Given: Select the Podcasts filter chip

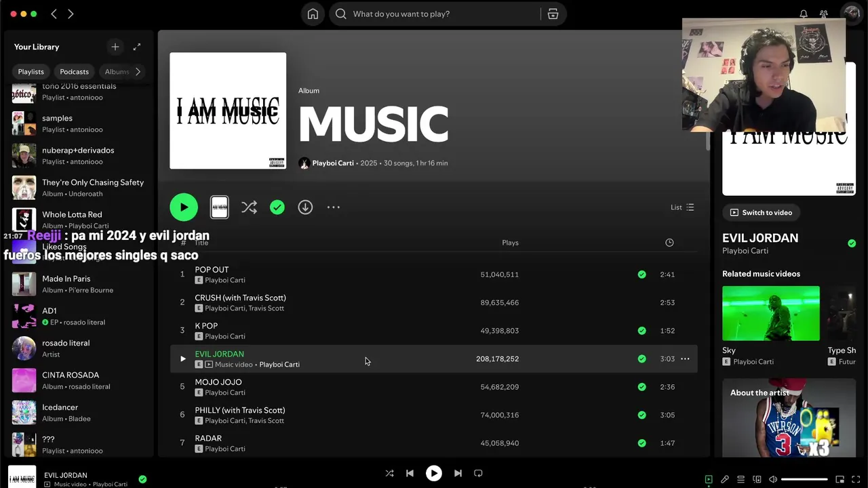Looking at the screenshot, I should pyautogui.click(x=74, y=72).
